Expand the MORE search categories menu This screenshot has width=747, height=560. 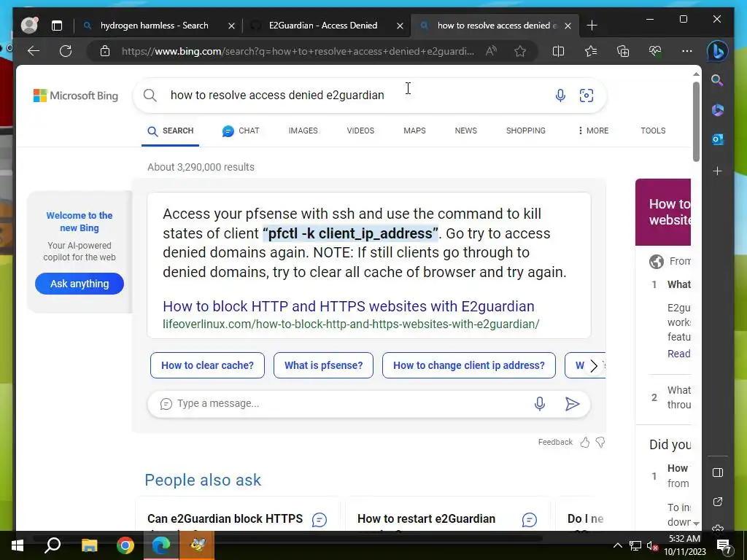click(x=593, y=131)
